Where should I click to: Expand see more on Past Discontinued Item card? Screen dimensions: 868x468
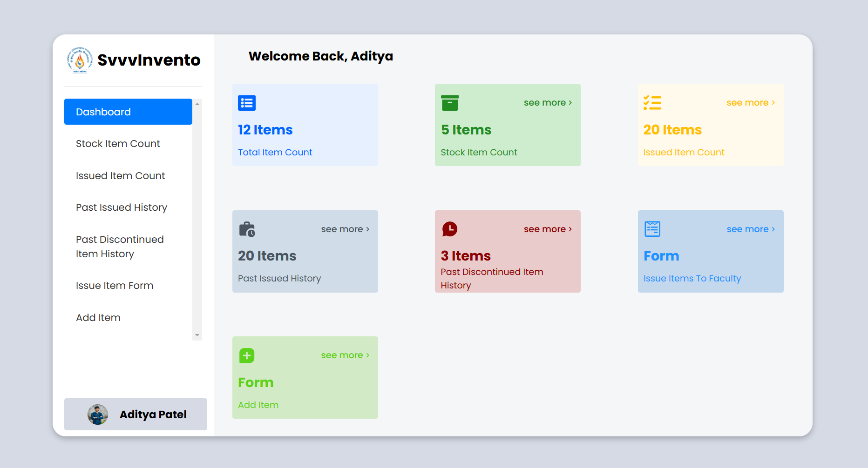point(548,229)
